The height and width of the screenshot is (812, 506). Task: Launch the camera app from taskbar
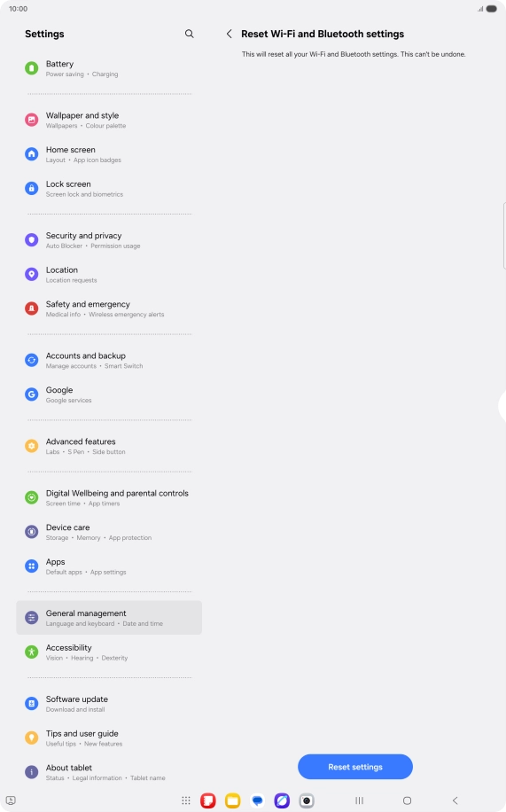pyautogui.click(x=307, y=800)
